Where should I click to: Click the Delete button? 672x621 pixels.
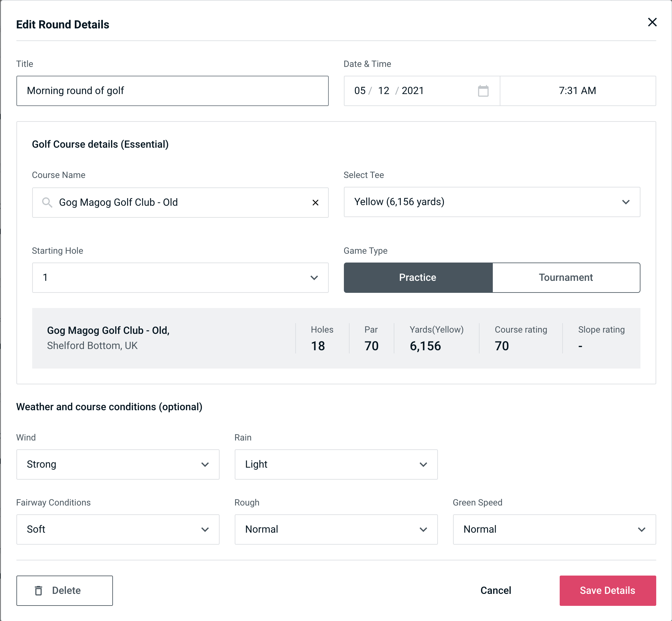click(64, 590)
